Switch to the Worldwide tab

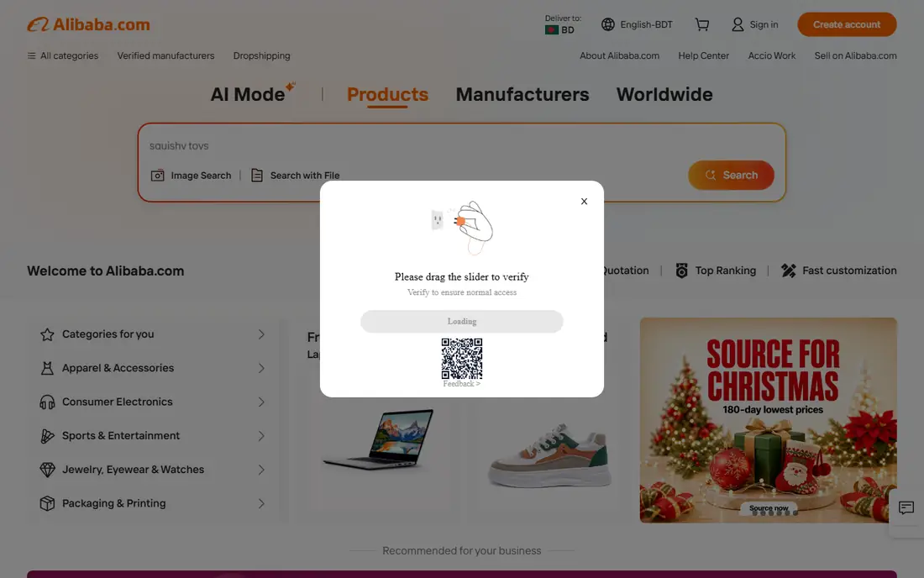click(664, 94)
